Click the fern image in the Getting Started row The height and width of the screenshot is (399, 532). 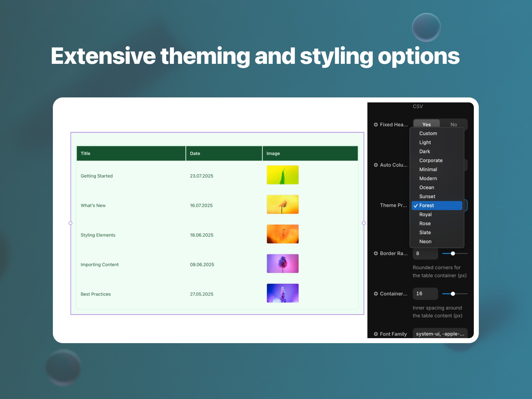coord(282,175)
